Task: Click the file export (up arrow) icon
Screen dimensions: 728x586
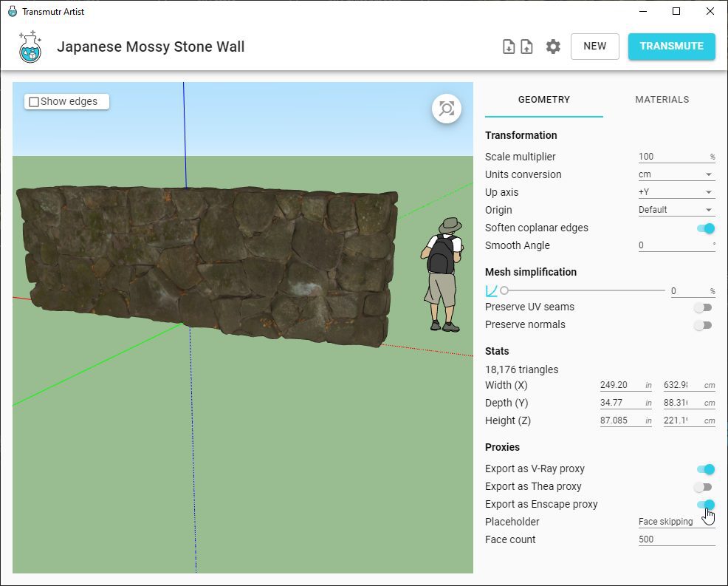Action: [526, 47]
